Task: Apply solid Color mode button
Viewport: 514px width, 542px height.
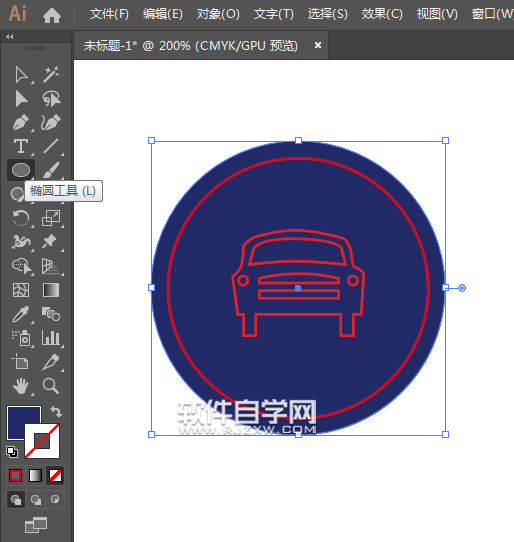Action: (x=16, y=475)
